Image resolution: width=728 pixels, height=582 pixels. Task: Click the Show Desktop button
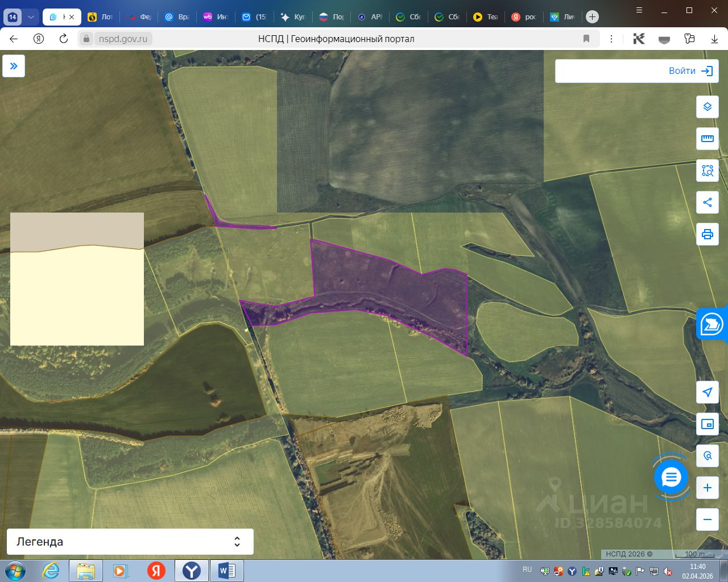coord(723,571)
